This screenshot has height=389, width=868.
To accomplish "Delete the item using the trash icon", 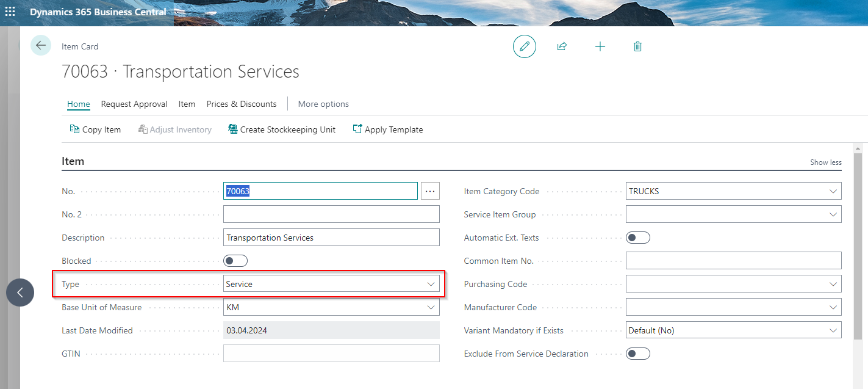I will pos(637,46).
